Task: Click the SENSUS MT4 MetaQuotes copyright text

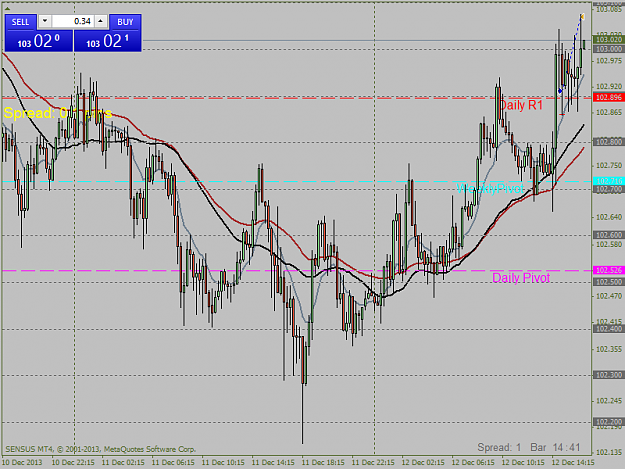Action: [100, 449]
